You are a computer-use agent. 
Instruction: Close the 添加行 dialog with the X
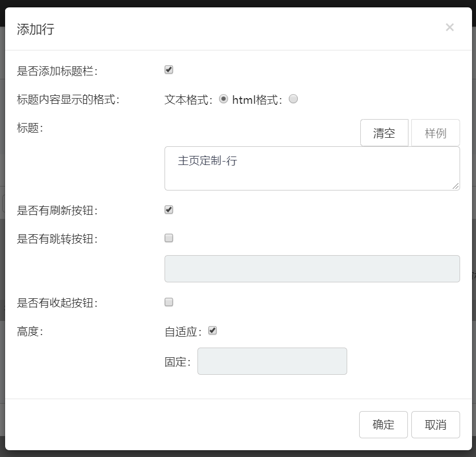tap(449, 27)
